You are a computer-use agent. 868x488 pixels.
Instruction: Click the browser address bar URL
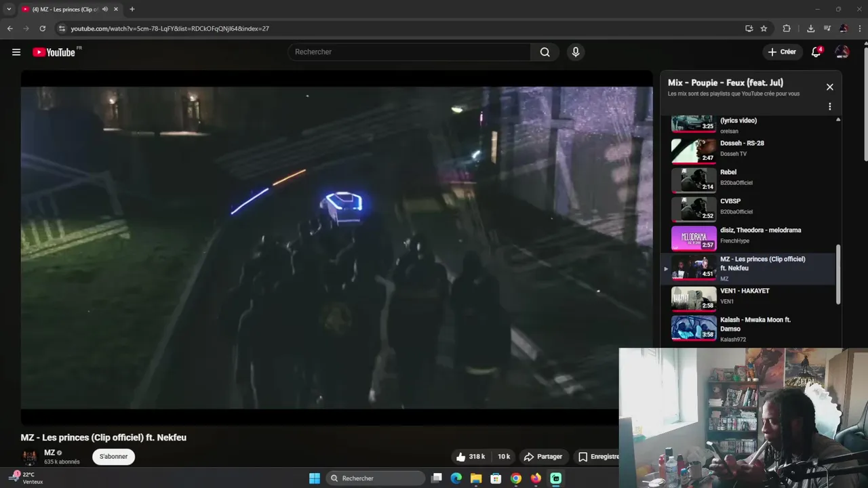[170, 28]
